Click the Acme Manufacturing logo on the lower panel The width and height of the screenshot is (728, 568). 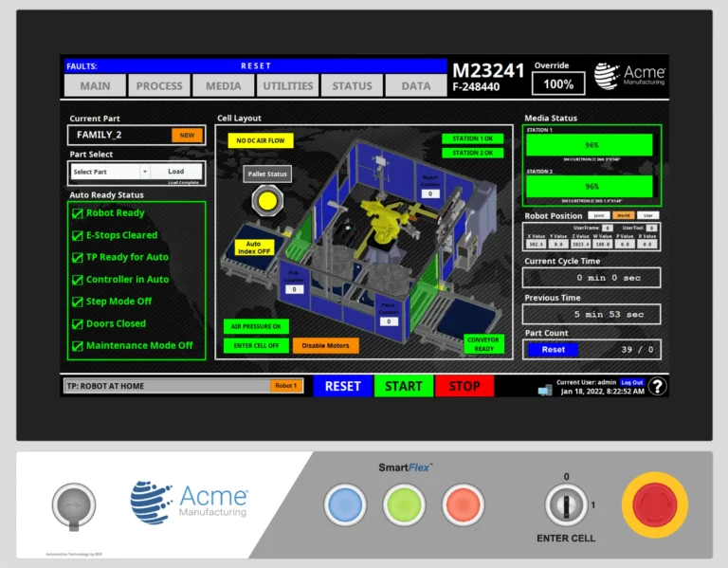pyautogui.click(x=189, y=503)
